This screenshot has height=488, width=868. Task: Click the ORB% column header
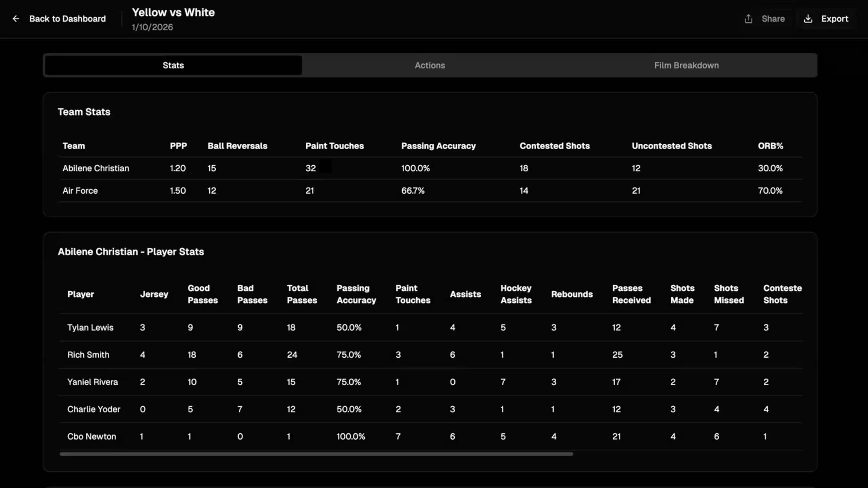click(x=770, y=146)
